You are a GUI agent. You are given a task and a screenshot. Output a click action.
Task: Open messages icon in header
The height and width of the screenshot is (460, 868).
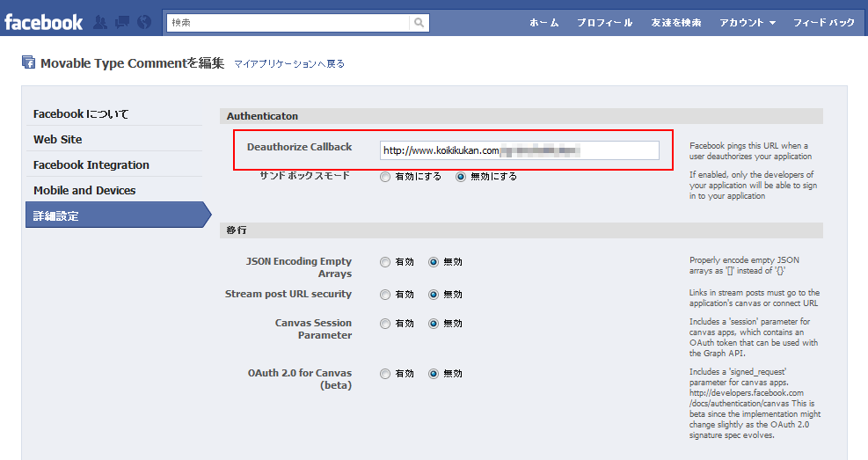coord(121,22)
